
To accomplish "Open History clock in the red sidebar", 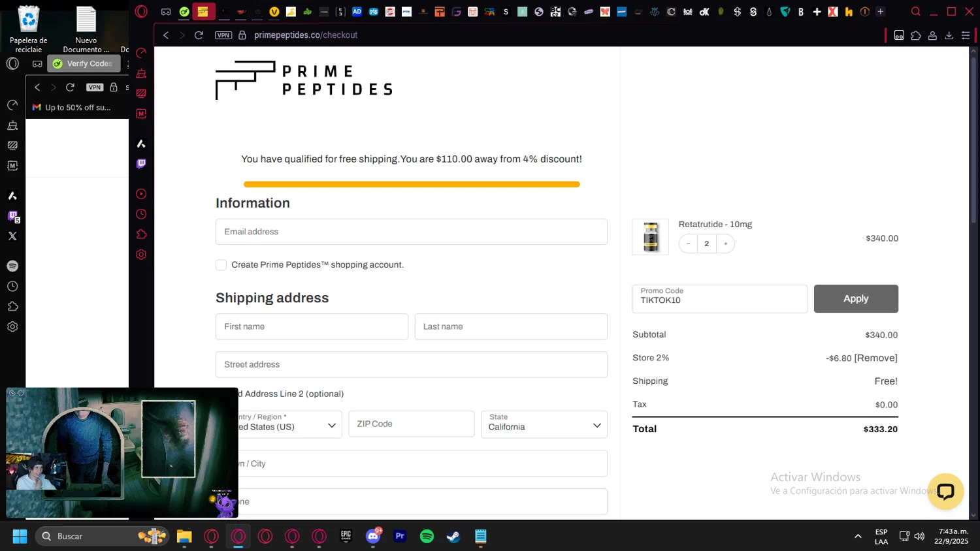I will point(141,214).
